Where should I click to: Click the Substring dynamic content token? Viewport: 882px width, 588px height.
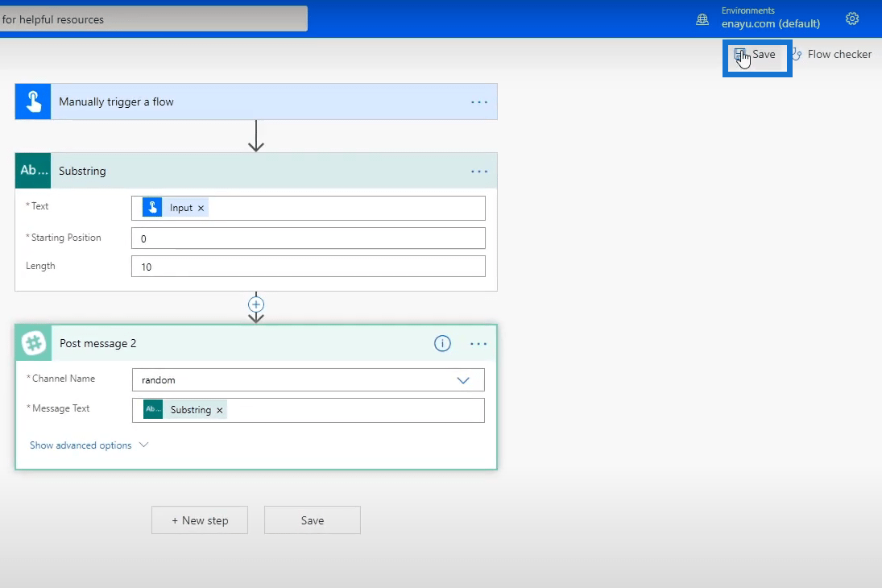point(184,410)
